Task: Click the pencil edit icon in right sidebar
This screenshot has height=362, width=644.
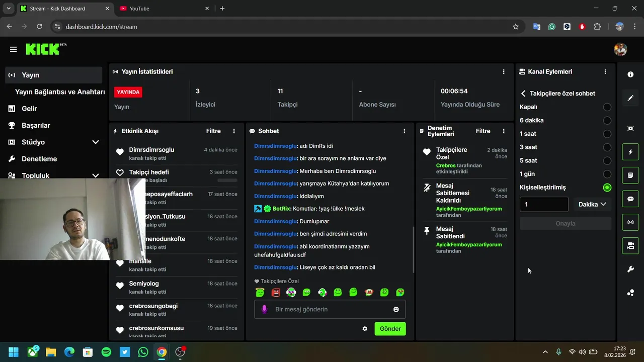Action: click(630, 98)
